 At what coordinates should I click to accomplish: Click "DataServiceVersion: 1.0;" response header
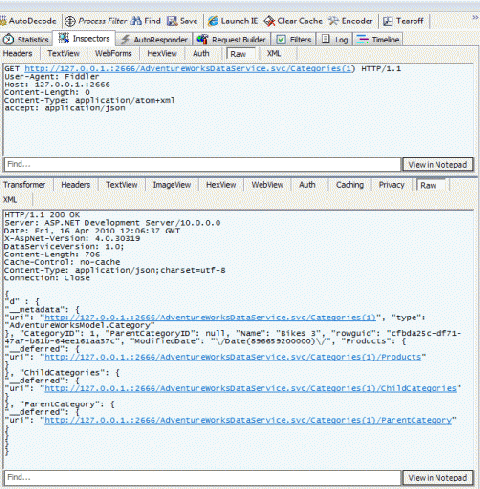pyautogui.click(x=64, y=247)
